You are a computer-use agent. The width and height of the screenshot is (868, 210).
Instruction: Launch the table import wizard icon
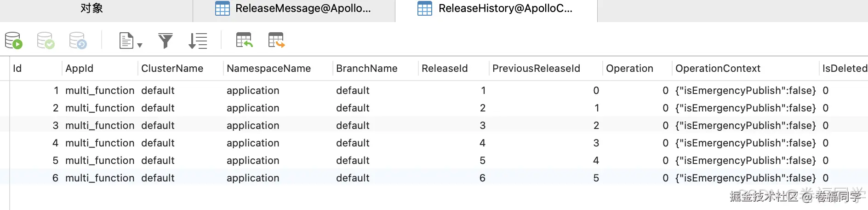pyautogui.click(x=244, y=41)
